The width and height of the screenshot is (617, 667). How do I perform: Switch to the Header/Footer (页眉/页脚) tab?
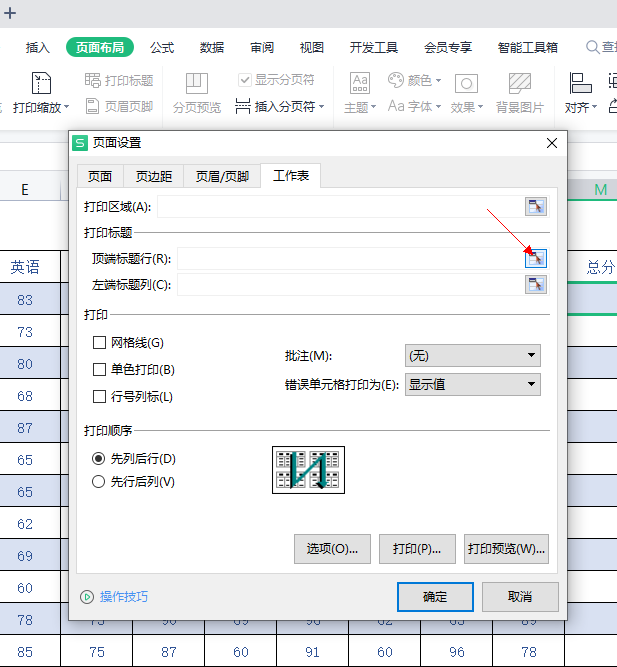point(222,176)
